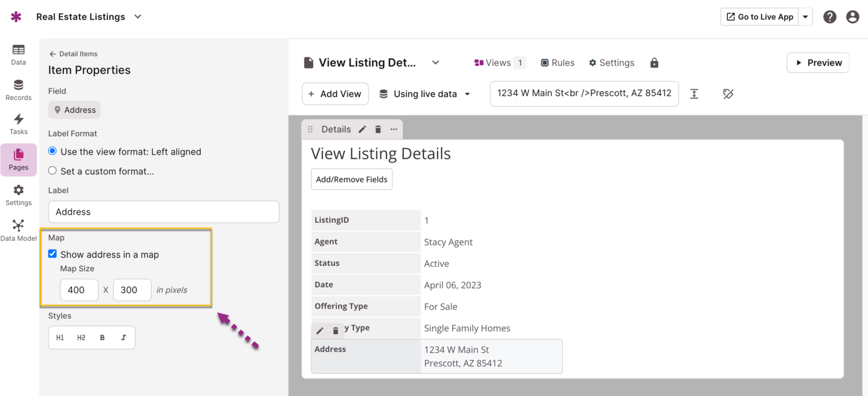Open the Data section in sidebar
The height and width of the screenshot is (396, 868).
19,54
